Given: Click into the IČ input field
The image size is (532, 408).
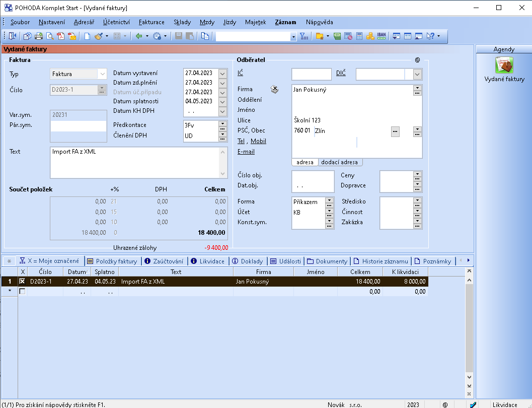Looking at the screenshot, I should pyautogui.click(x=312, y=74).
